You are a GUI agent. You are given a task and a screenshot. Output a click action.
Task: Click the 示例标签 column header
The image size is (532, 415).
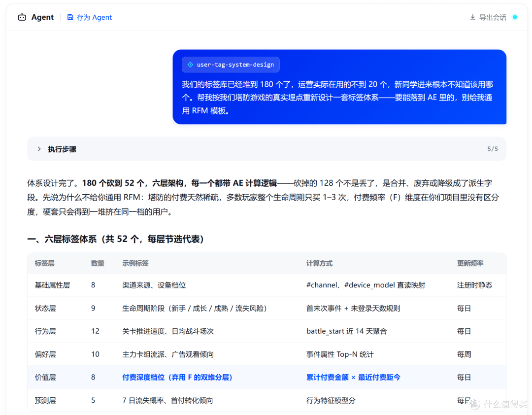pos(135,263)
